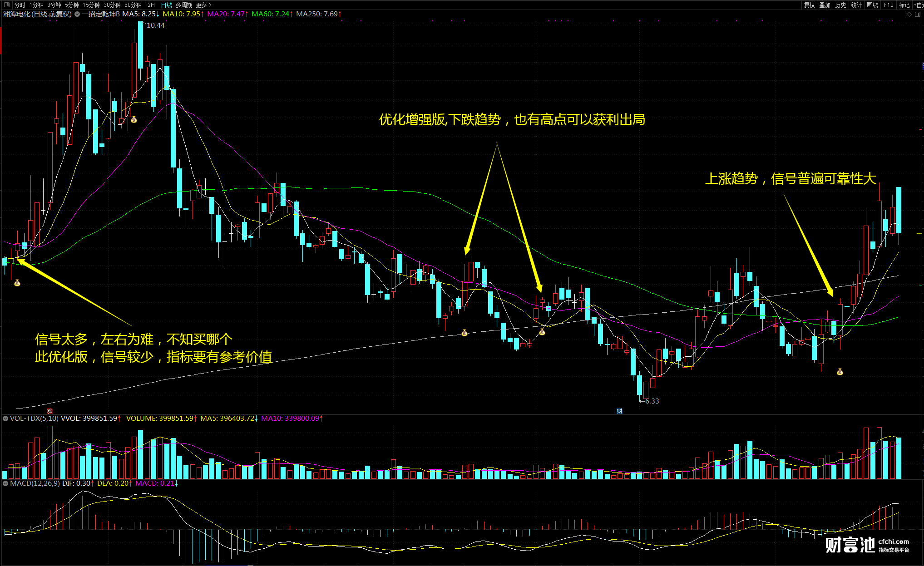This screenshot has width=924, height=566.
Task: Click the red 涨 marker at chart bottom
Action: click(49, 411)
